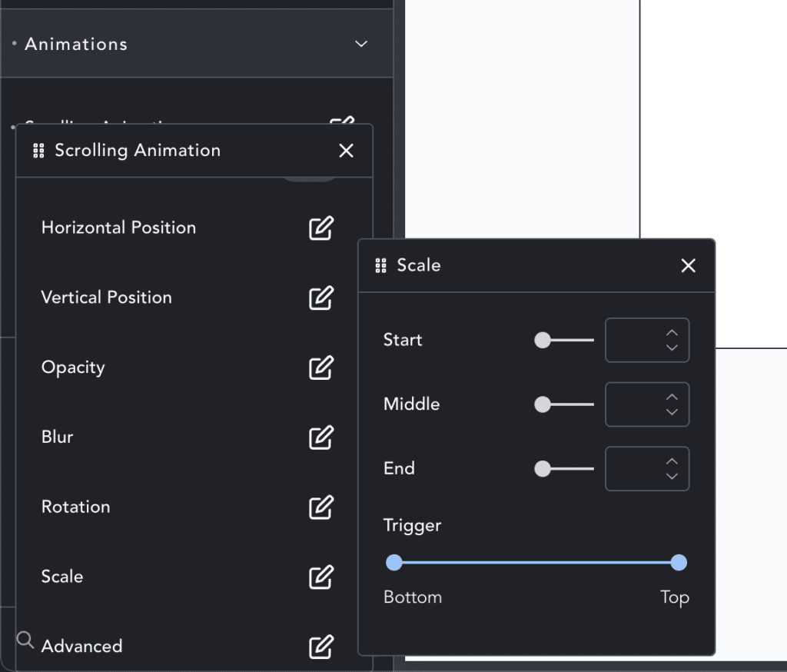787x672 pixels.
Task: Click the Start slider handle
Action: click(543, 340)
